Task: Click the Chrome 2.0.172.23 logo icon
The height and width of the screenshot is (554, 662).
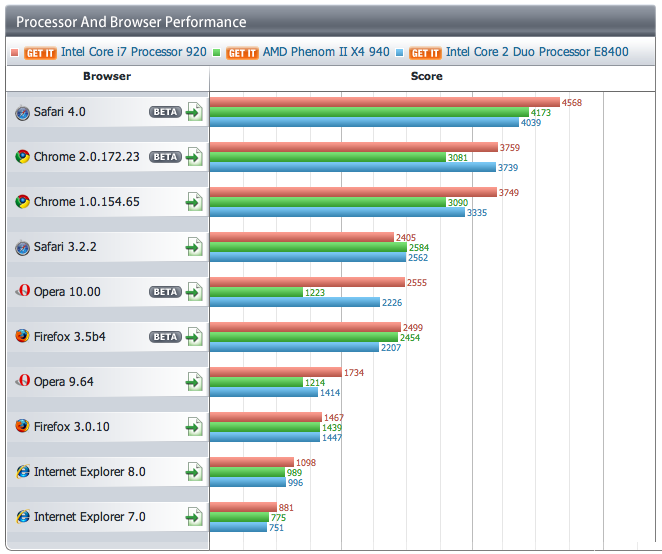Action: (x=22, y=157)
